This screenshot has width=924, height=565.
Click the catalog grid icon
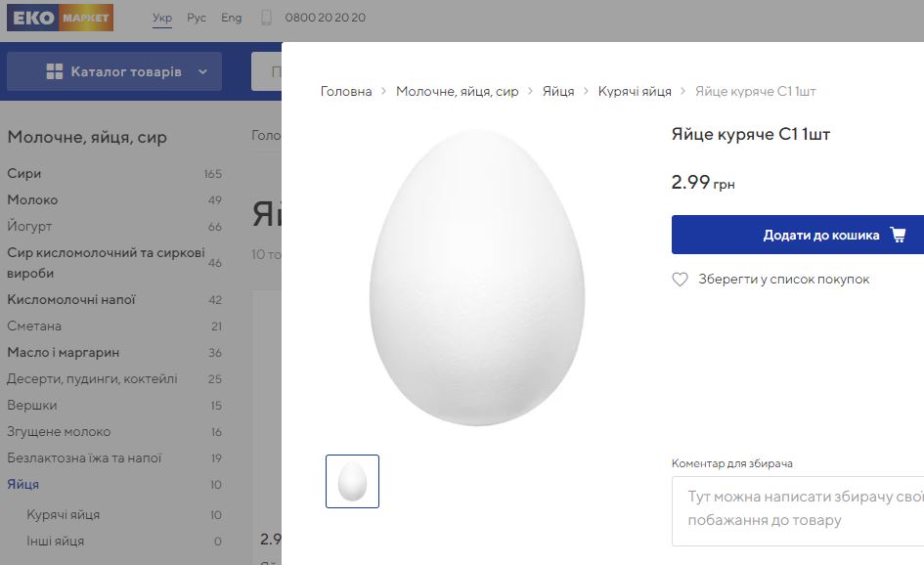55,71
